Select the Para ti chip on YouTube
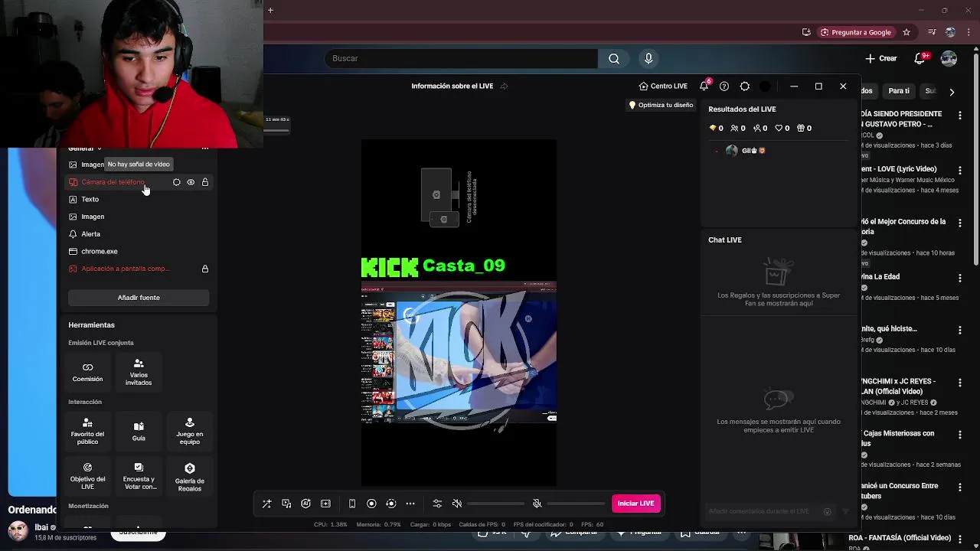Viewport: 980px width, 551px height. tap(899, 91)
